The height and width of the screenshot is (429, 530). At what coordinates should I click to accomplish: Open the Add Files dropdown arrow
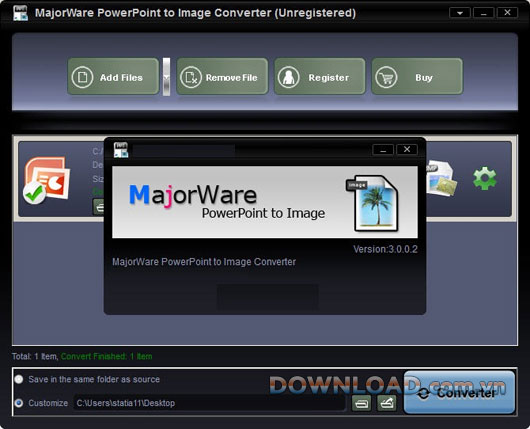tap(166, 77)
